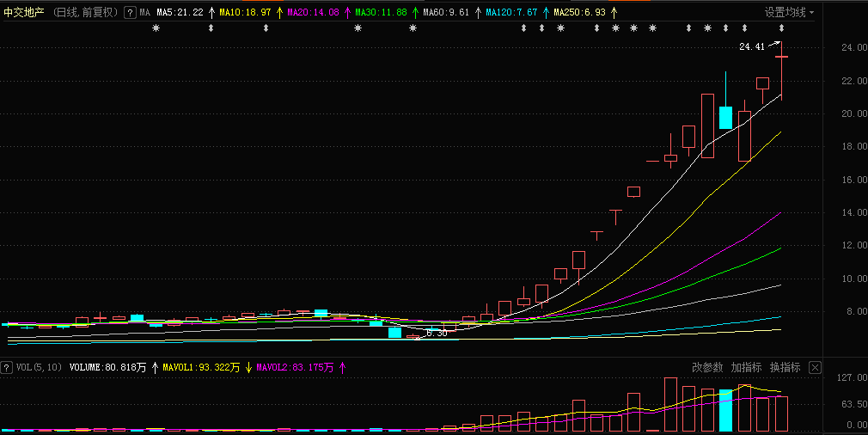Click the 24.41 high price annotation
This screenshot has width=868, height=435.
(752, 47)
